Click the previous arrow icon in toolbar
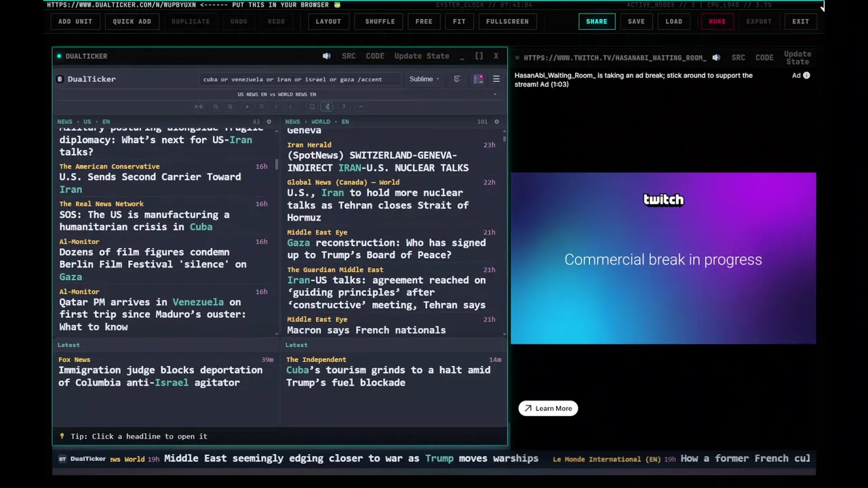868x488 pixels. click(276, 106)
